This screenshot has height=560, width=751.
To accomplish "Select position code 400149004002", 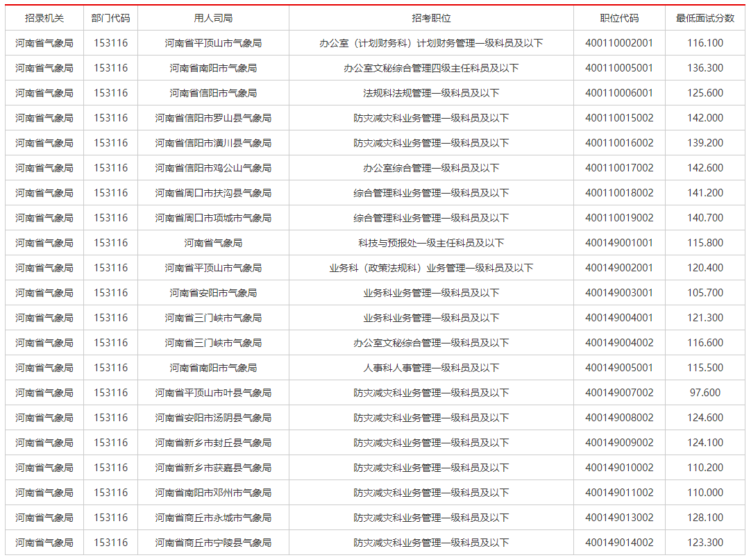I will pyautogui.click(x=619, y=343).
